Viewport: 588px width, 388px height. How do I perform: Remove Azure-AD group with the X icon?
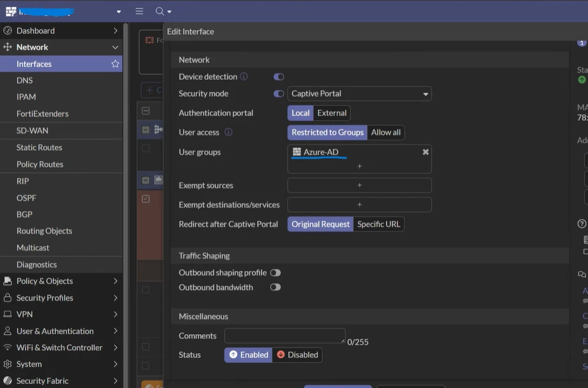pyautogui.click(x=425, y=152)
